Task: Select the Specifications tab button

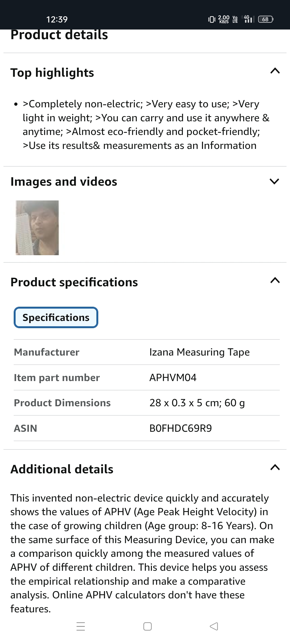Action: (56, 317)
